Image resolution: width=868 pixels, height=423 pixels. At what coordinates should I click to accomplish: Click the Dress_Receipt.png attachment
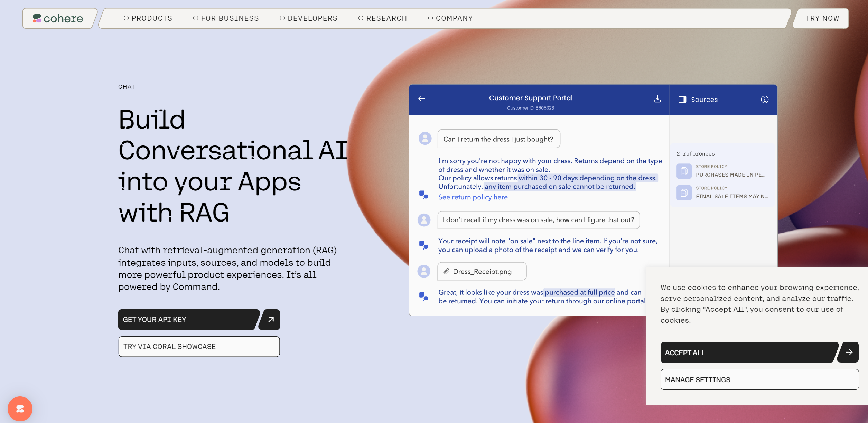click(482, 271)
